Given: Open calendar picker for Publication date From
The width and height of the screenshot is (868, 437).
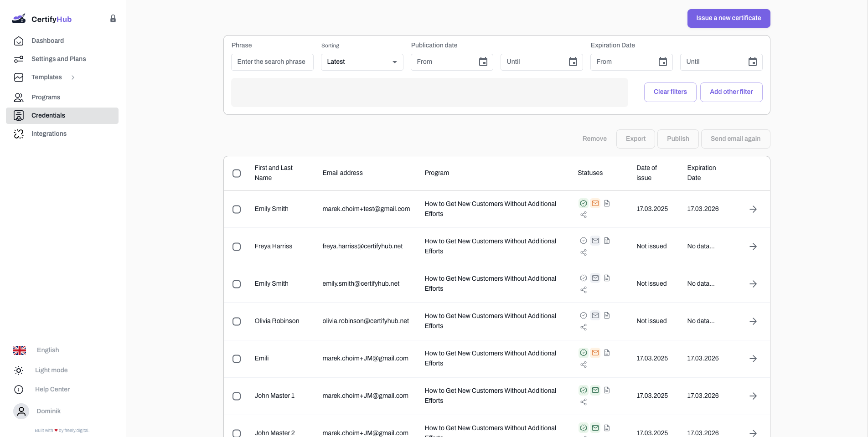Looking at the screenshot, I should coord(483,62).
